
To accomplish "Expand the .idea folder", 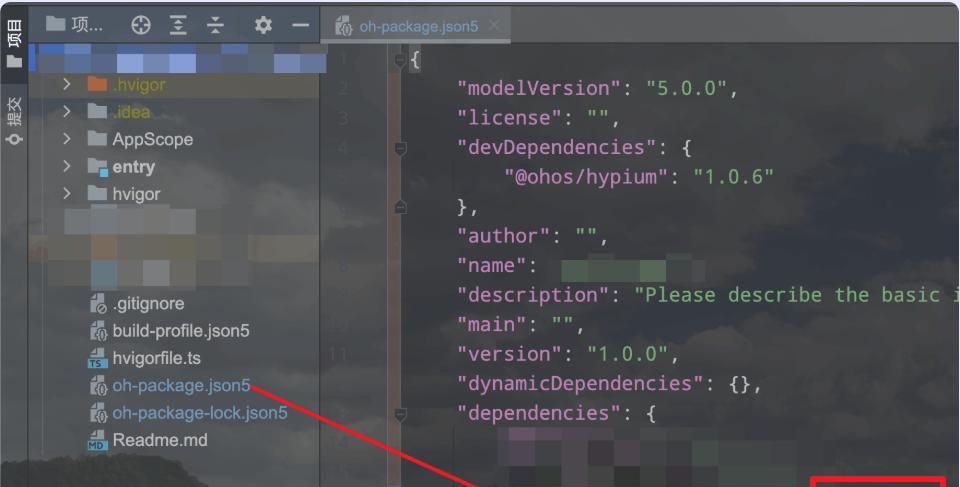I will point(67,112).
